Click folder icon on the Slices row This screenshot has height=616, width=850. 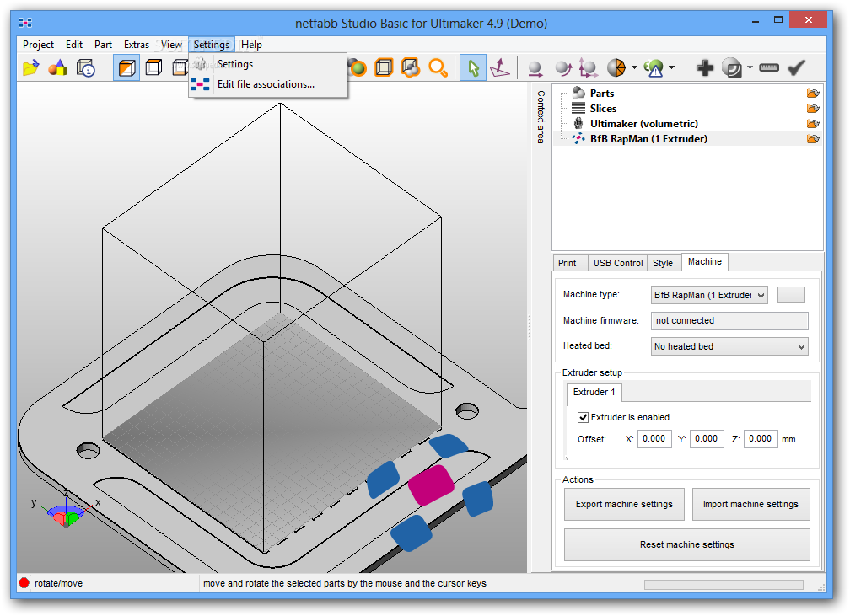click(813, 109)
